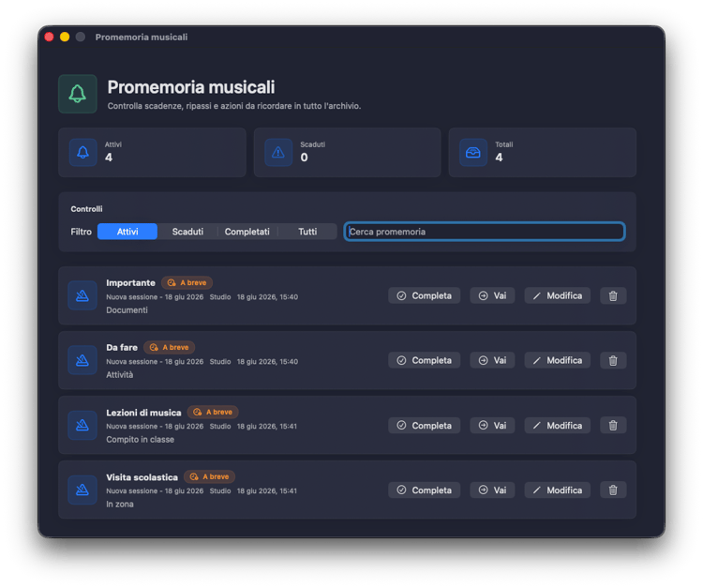Click the In zona note text
Screen dimensions: 703x588
click(120, 504)
